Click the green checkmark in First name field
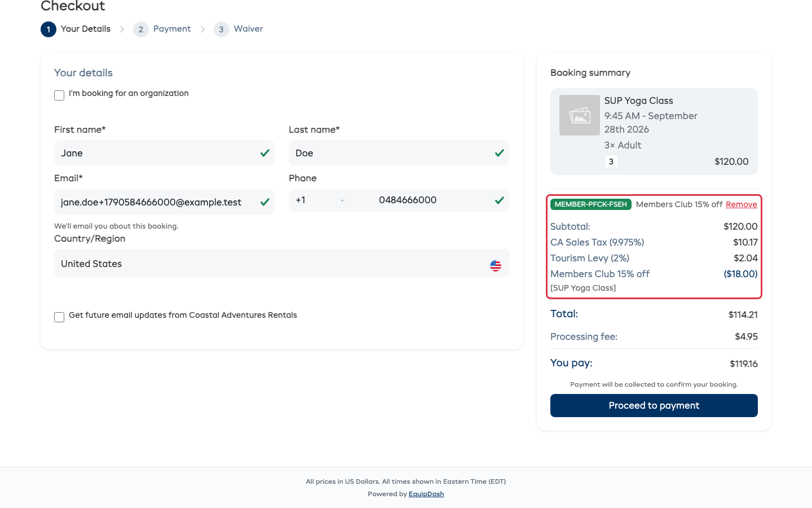The image size is (812, 508). click(265, 153)
